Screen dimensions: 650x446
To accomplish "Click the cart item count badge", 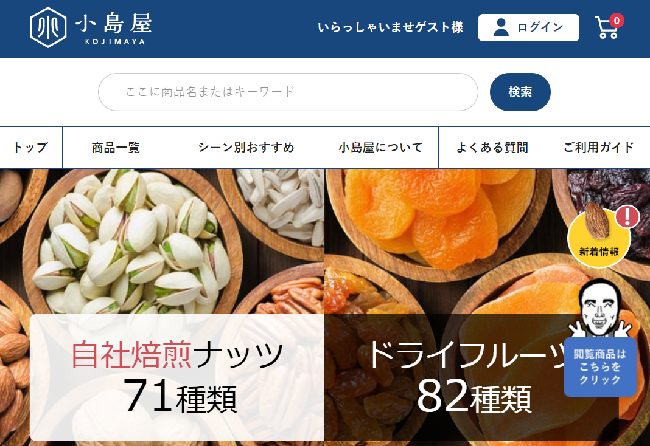I will click(x=617, y=20).
